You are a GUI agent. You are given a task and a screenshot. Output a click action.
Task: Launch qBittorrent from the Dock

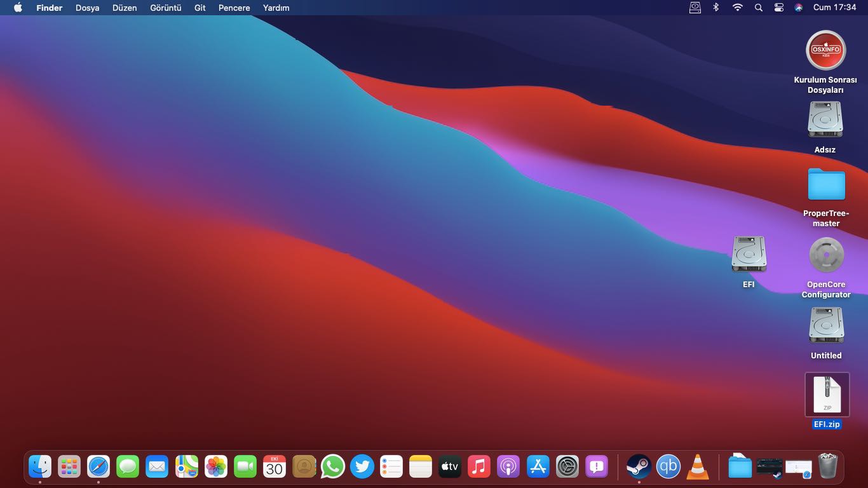[x=668, y=466]
